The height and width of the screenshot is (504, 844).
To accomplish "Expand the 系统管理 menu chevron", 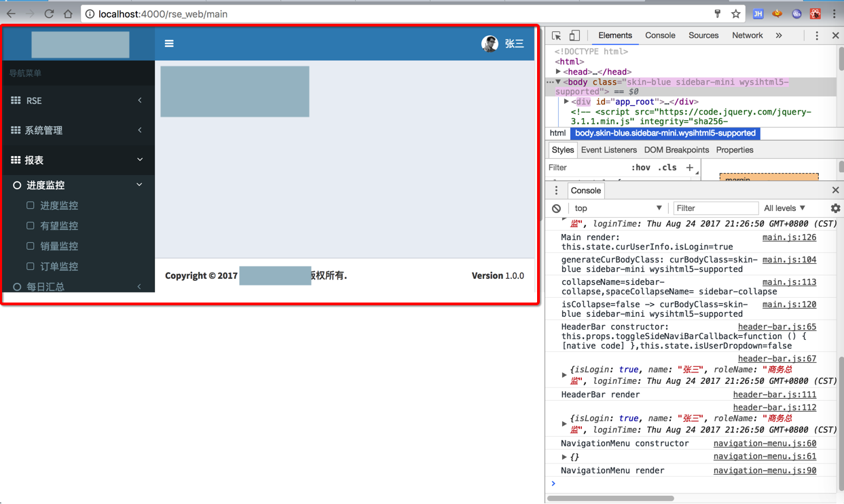I will (x=140, y=130).
